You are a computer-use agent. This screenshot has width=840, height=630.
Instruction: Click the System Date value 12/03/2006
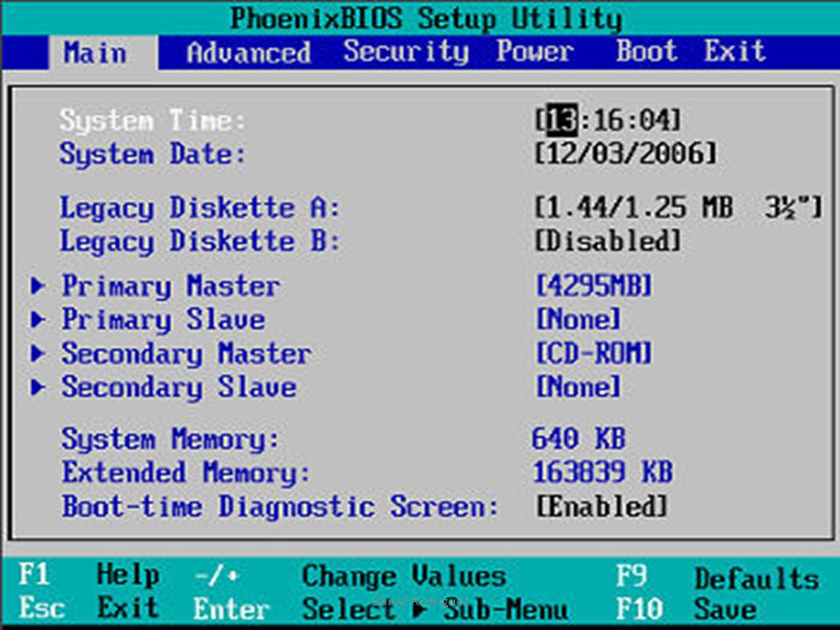[626, 154]
